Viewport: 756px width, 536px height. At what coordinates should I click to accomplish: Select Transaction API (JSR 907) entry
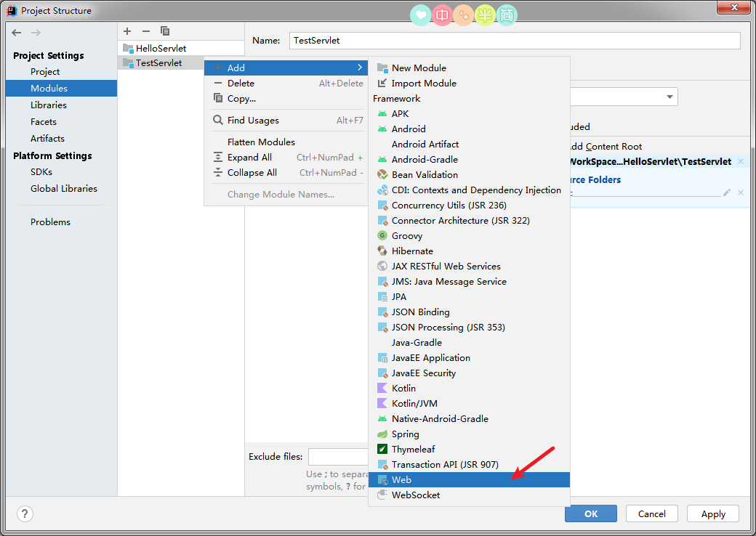pos(469,465)
